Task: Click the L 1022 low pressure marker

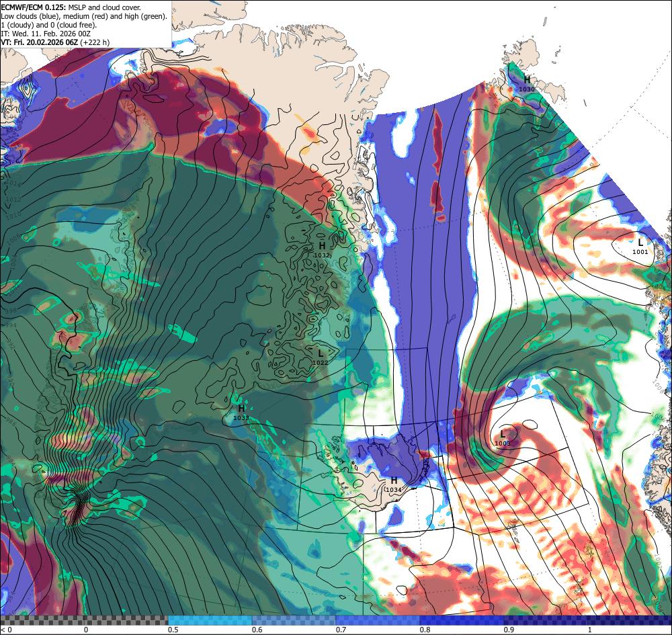Action: point(320,357)
